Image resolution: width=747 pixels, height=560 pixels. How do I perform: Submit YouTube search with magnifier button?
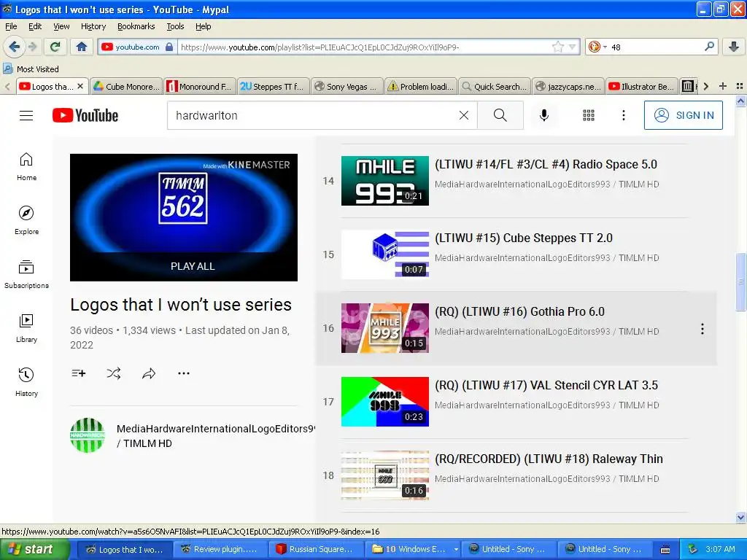pos(500,115)
